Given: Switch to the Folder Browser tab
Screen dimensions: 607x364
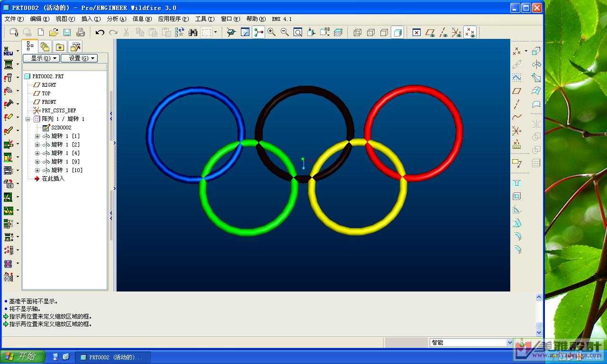Looking at the screenshot, I should [45, 46].
